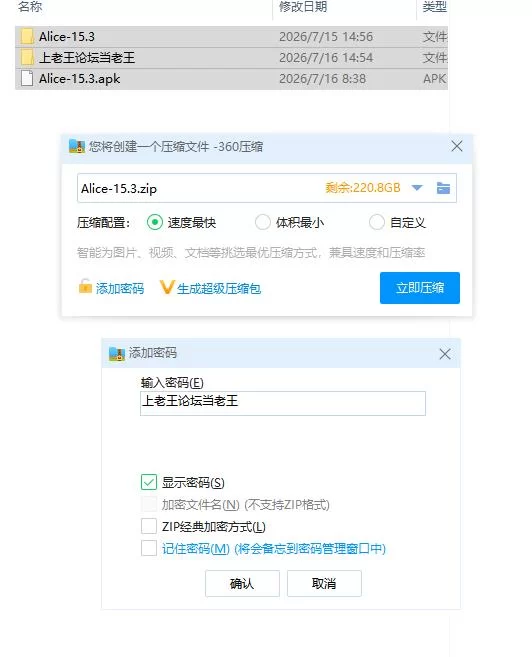Expand the save location dropdown arrow
The height and width of the screenshot is (657, 532).
point(417,188)
